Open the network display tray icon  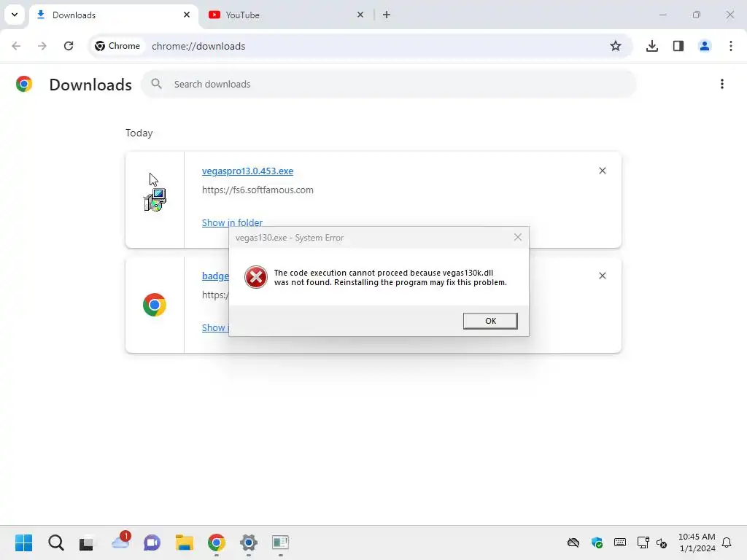(643, 542)
